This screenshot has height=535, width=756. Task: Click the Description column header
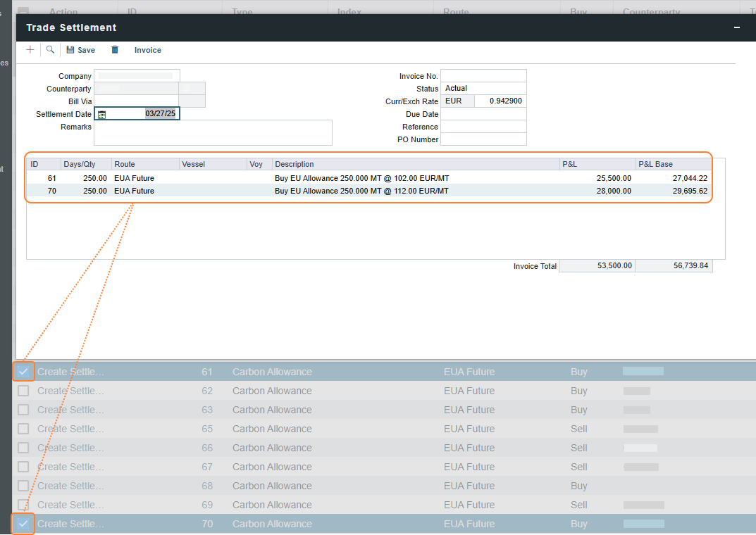pos(416,164)
